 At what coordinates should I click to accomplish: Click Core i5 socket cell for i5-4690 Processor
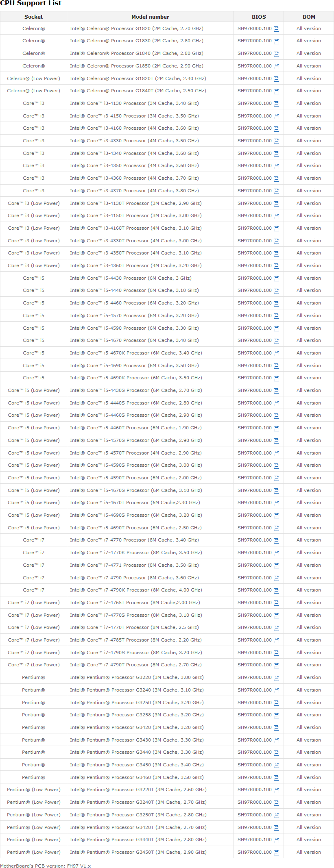point(33,365)
